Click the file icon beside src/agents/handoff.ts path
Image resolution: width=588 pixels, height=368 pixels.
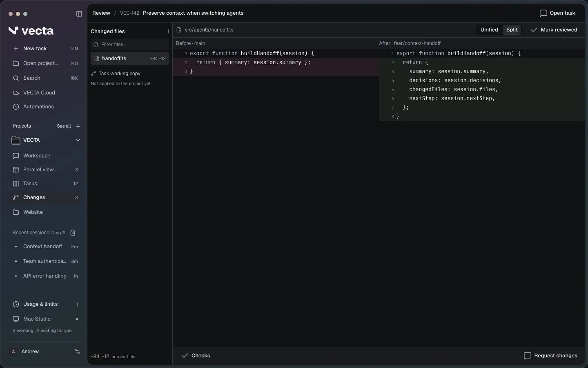tap(179, 30)
